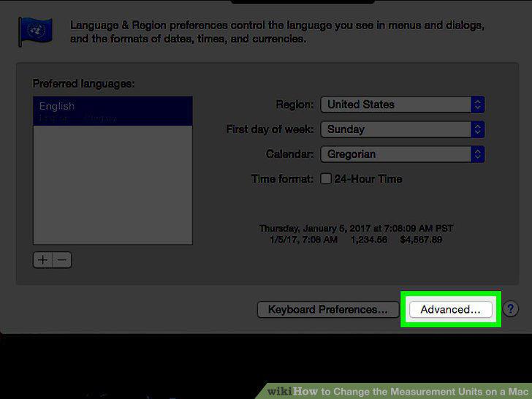Open the Region dropdown showing United States
The width and height of the screenshot is (532, 399).
pyautogui.click(x=403, y=104)
